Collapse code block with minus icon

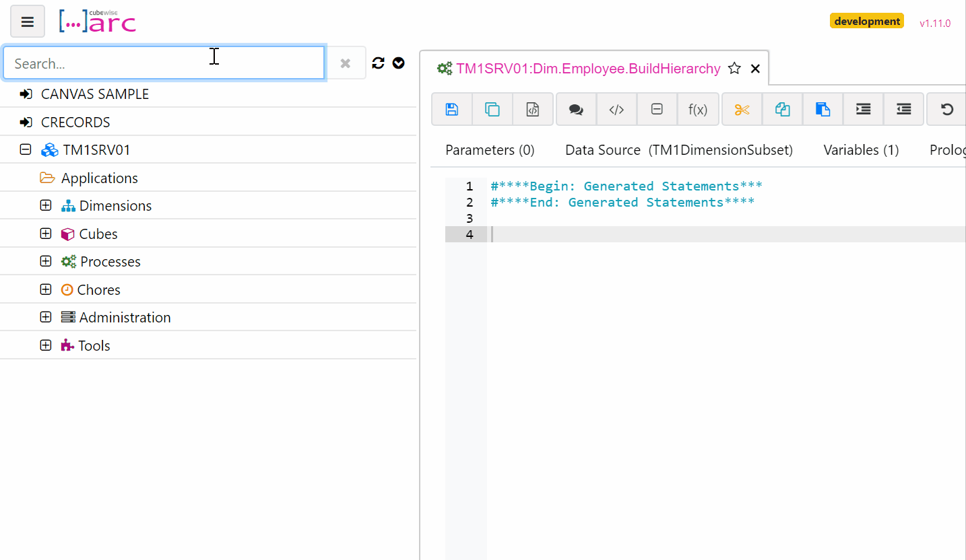tap(657, 109)
